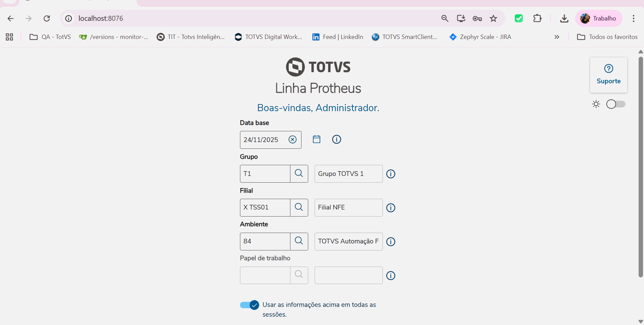This screenshot has width=644, height=325.
Task: Show info for Grupo
Action: [391, 174]
